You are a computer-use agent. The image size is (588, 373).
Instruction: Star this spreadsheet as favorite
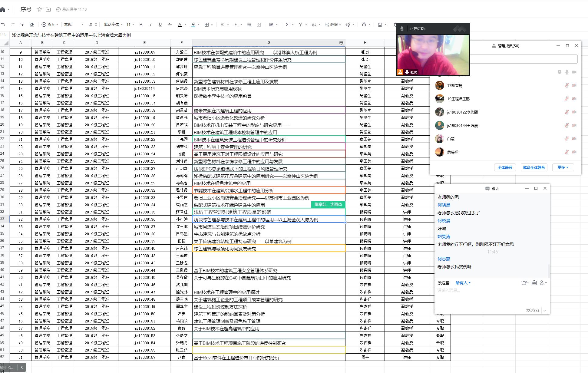pyautogui.click(x=40, y=9)
